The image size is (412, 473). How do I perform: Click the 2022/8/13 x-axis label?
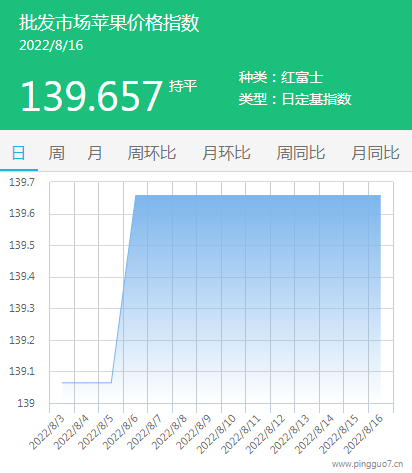290,435
